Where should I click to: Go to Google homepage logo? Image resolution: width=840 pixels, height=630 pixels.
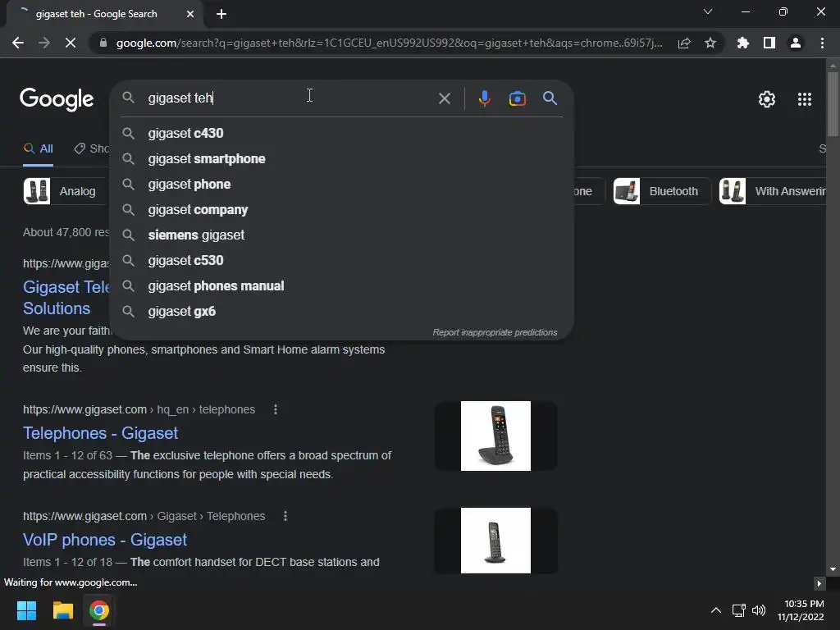[57, 99]
